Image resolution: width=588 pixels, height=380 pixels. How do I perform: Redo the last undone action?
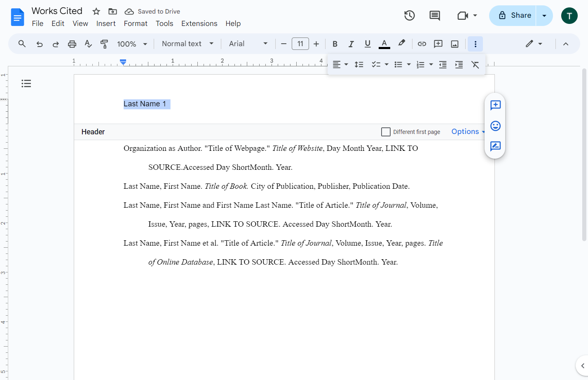tap(56, 44)
